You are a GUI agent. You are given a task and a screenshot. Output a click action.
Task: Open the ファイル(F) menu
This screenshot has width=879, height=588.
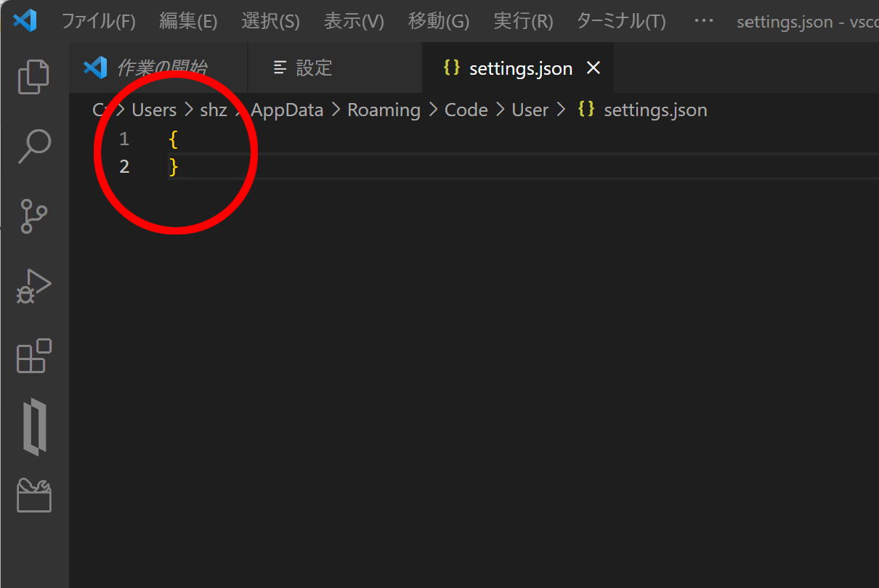pos(98,21)
